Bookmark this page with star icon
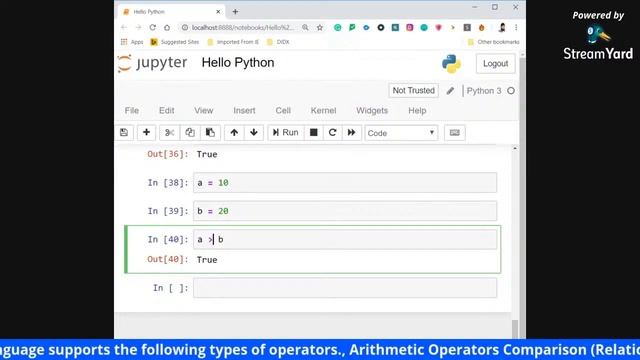This screenshot has width=640, height=360. [320, 27]
